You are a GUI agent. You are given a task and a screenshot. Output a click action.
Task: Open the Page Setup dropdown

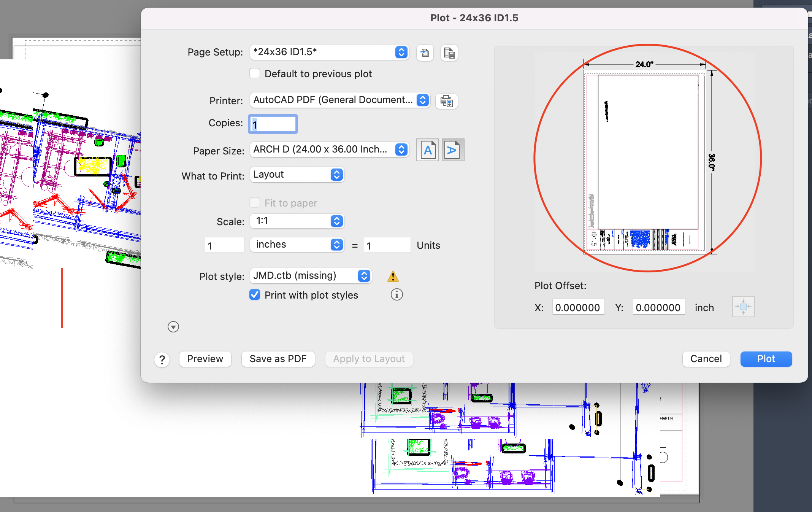(329, 52)
